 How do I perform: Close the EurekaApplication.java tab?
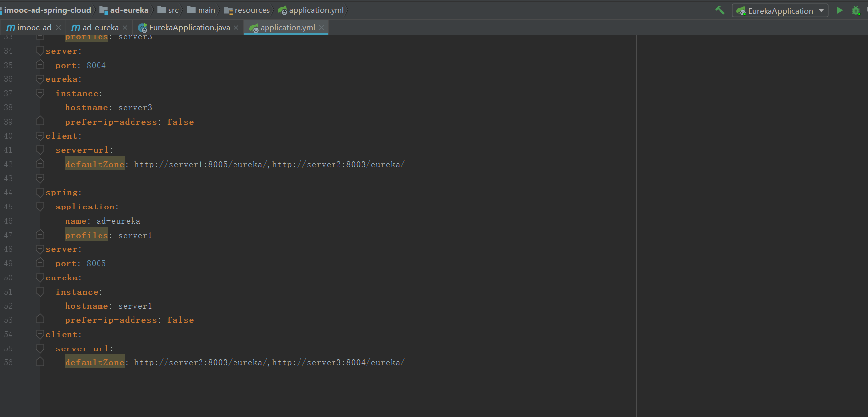[236, 28]
